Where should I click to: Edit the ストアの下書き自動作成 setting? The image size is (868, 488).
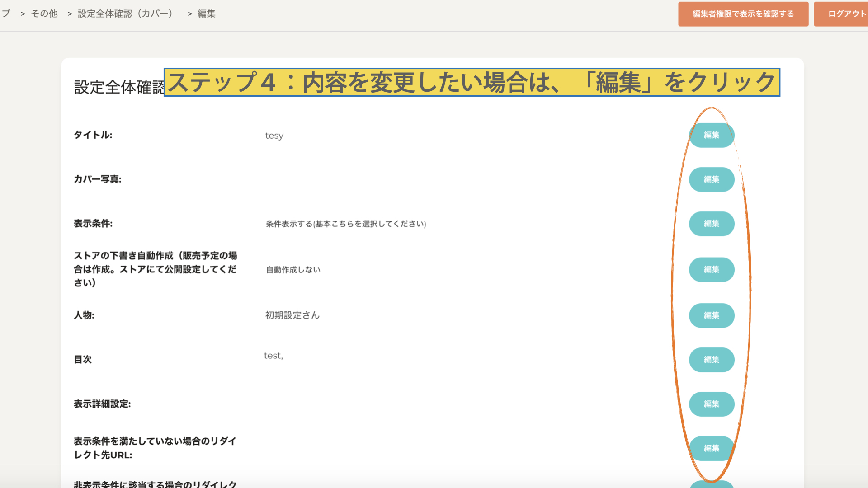711,270
